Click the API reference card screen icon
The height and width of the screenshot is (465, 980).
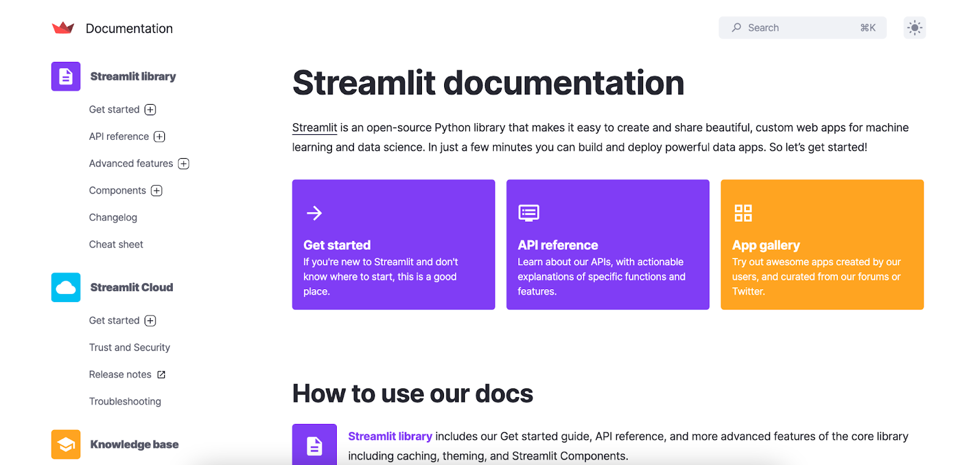[529, 213]
